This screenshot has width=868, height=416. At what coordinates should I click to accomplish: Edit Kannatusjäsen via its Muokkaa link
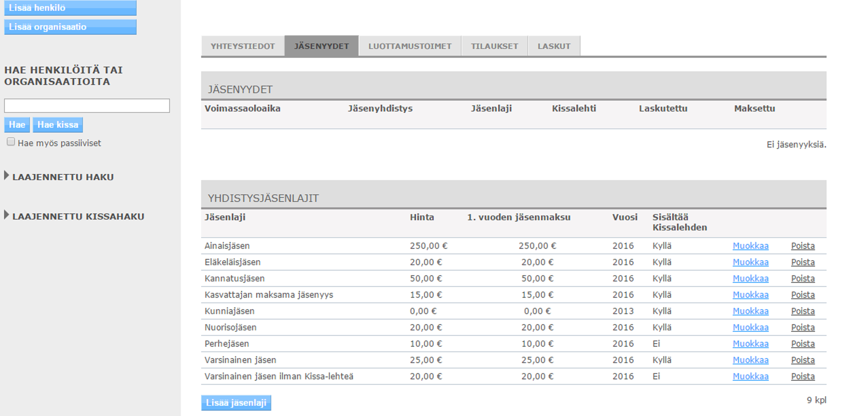(750, 278)
